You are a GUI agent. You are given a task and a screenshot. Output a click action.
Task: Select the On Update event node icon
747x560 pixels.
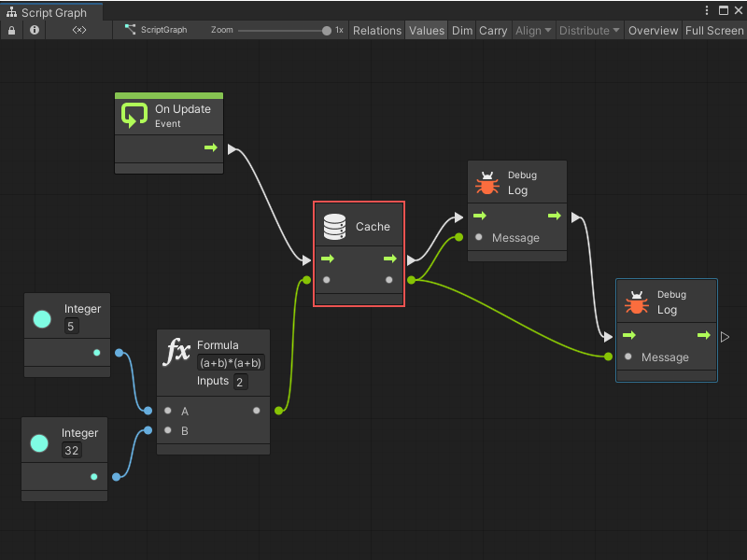pyautogui.click(x=135, y=116)
